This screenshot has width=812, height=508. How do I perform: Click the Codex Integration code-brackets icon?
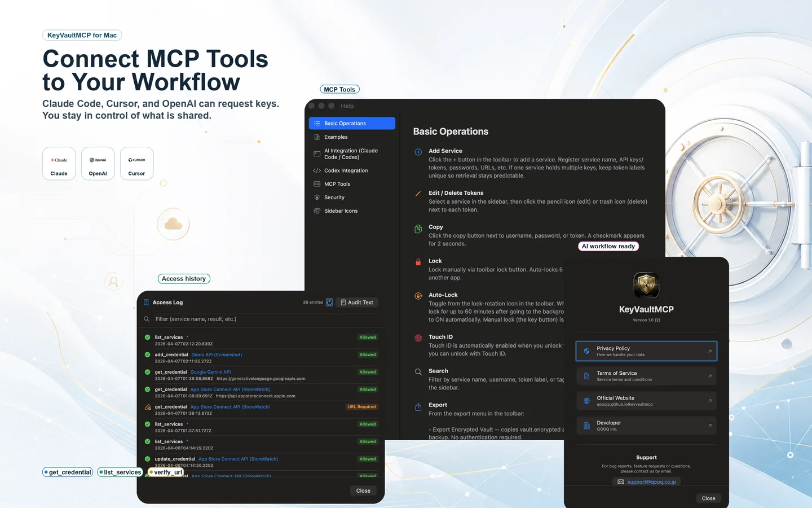(317, 170)
